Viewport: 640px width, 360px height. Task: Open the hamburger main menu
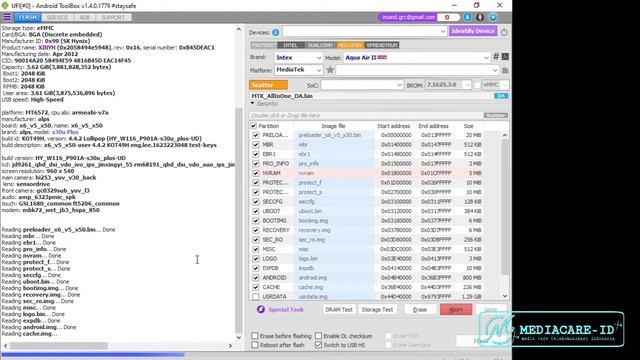tap(7, 17)
